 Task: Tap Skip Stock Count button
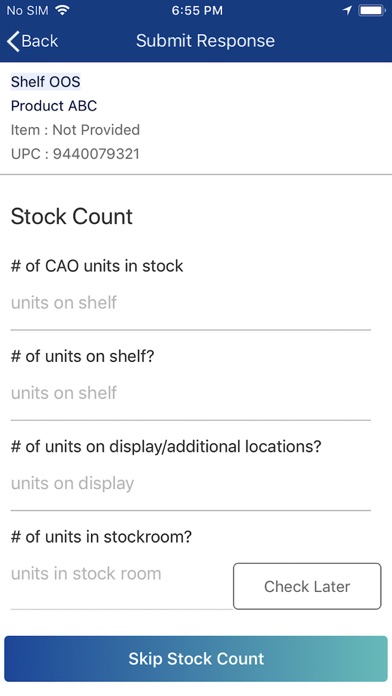[196, 659]
